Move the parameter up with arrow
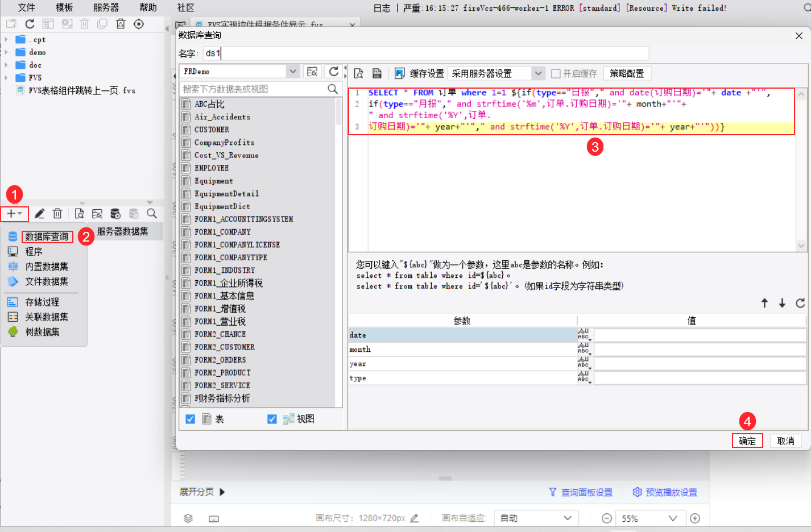 pos(764,303)
